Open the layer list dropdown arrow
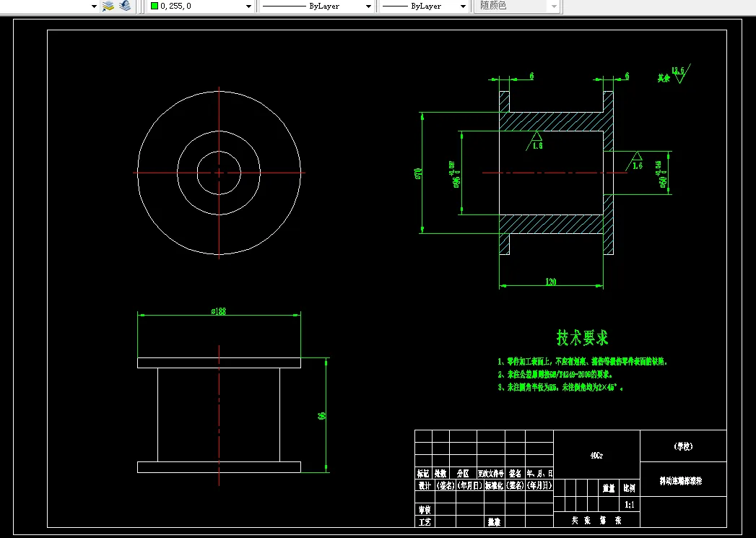Image resolution: width=756 pixels, height=538 pixels. tap(94, 6)
